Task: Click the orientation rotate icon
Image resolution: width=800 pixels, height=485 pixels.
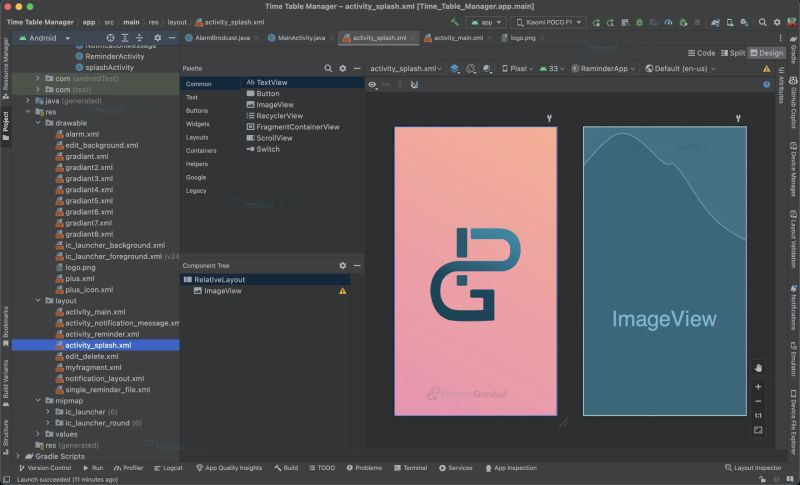Action: click(471, 68)
